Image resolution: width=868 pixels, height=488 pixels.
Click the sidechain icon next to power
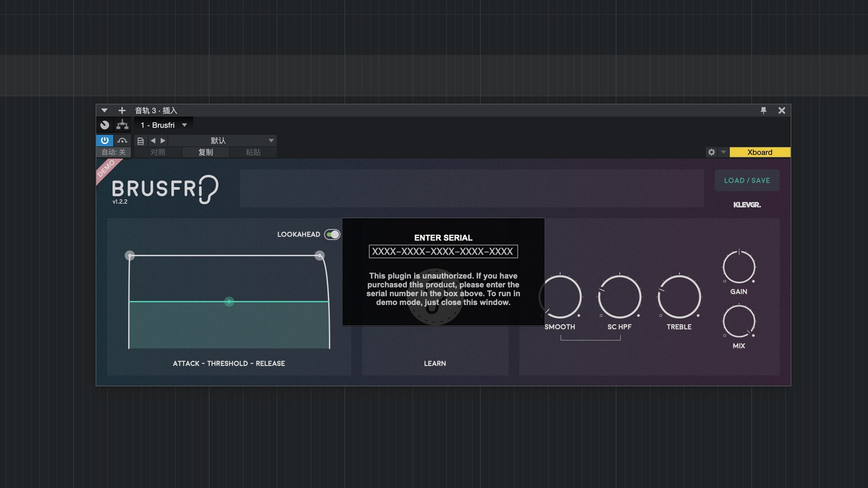[122, 141]
